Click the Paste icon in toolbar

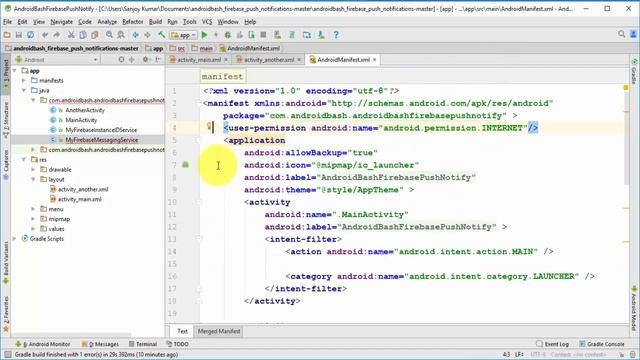coord(95,35)
